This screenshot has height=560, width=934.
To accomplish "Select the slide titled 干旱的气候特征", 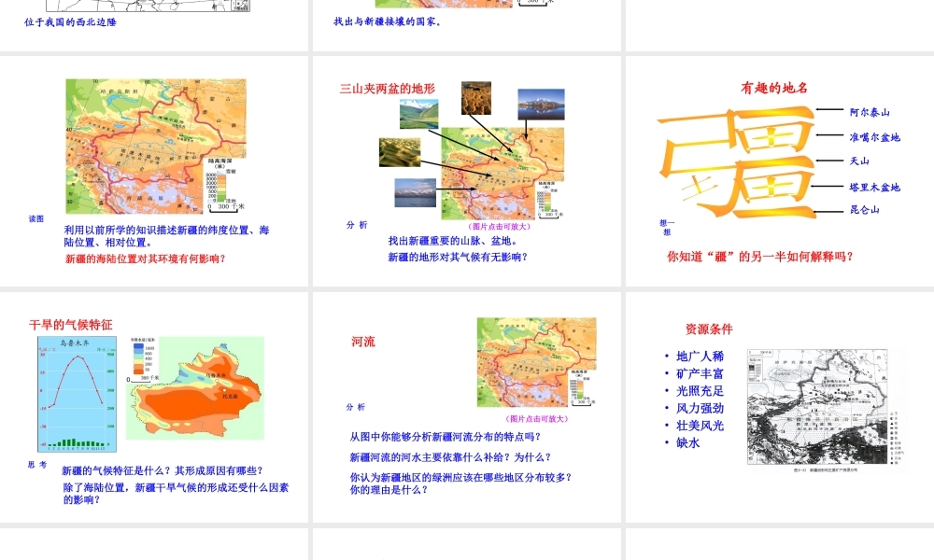I will tap(154, 407).
